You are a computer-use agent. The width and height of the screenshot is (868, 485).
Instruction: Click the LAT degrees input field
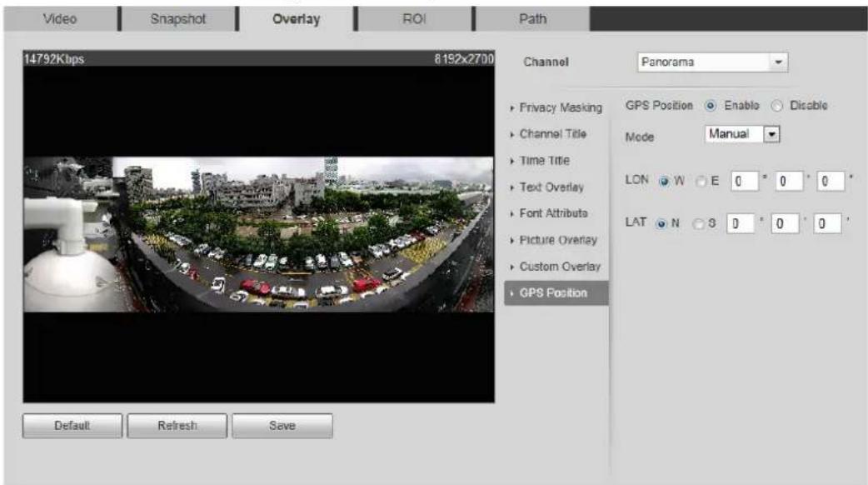pyautogui.click(x=741, y=223)
